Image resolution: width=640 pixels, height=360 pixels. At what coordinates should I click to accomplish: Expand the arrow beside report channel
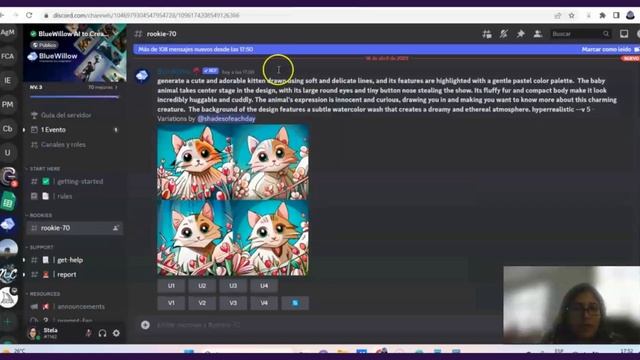click(24, 275)
